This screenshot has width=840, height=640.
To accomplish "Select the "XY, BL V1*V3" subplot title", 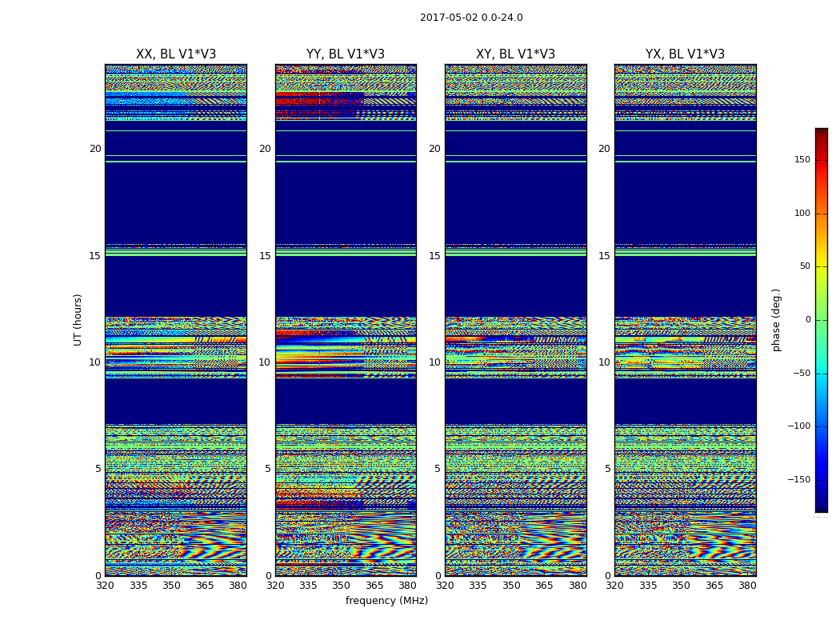I will tap(515, 54).
